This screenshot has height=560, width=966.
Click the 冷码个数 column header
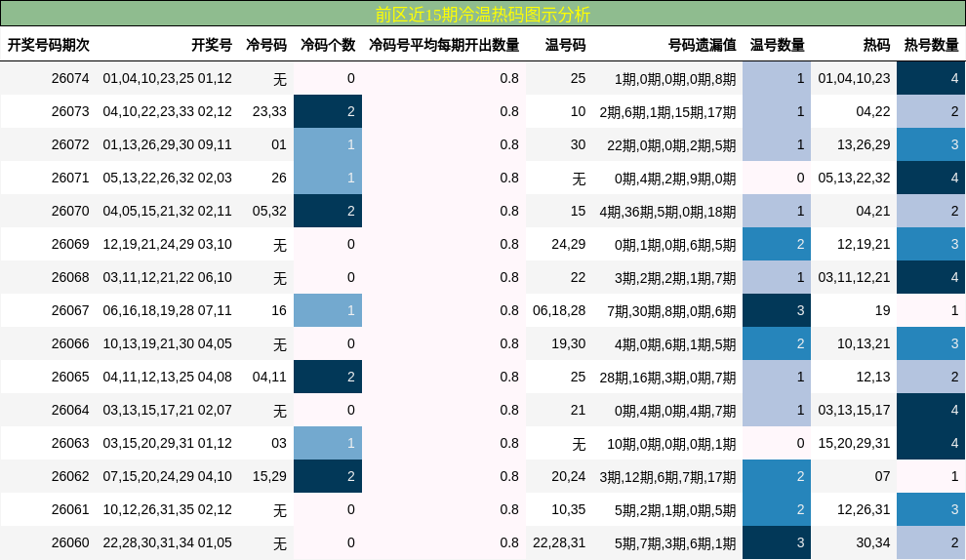[x=328, y=45]
